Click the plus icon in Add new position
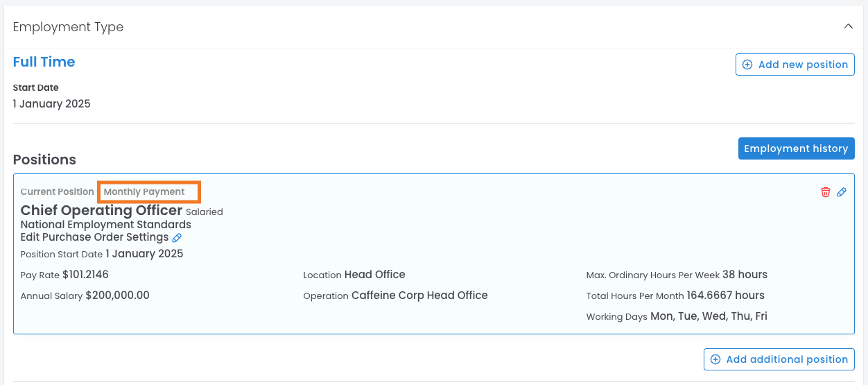The height and width of the screenshot is (385, 868). point(747,65)
